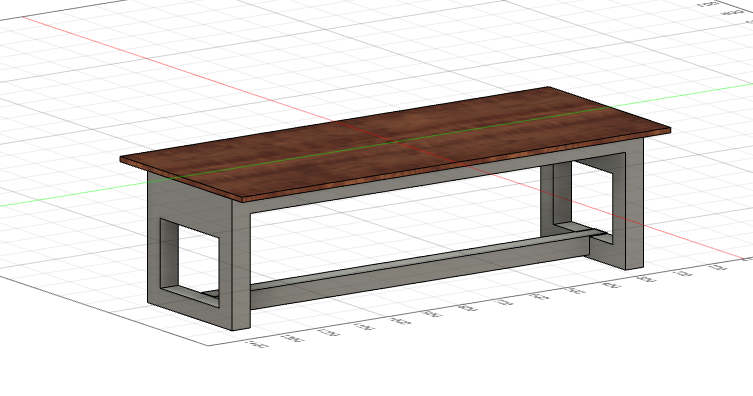Image resolution: width=753 pixels, height=396 pixels.
Task: Select the wooden tabletop surface
Action: click(394, 143)
